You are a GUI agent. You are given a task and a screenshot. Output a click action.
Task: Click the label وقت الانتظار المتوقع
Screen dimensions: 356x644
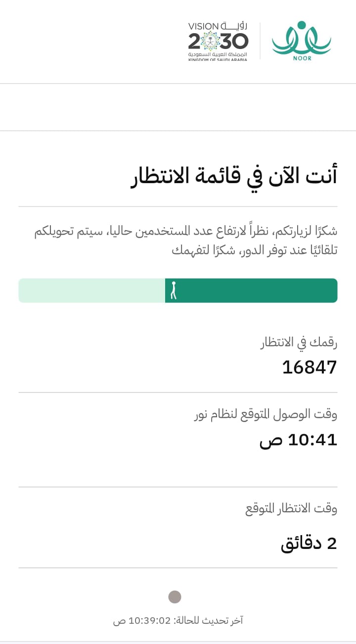(x=291, y=508)
